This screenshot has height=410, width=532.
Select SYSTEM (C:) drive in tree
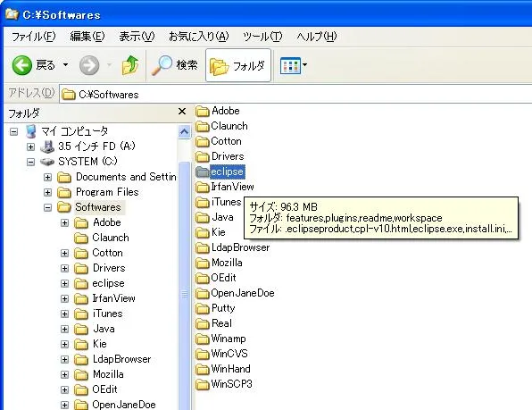click(87, 161)
